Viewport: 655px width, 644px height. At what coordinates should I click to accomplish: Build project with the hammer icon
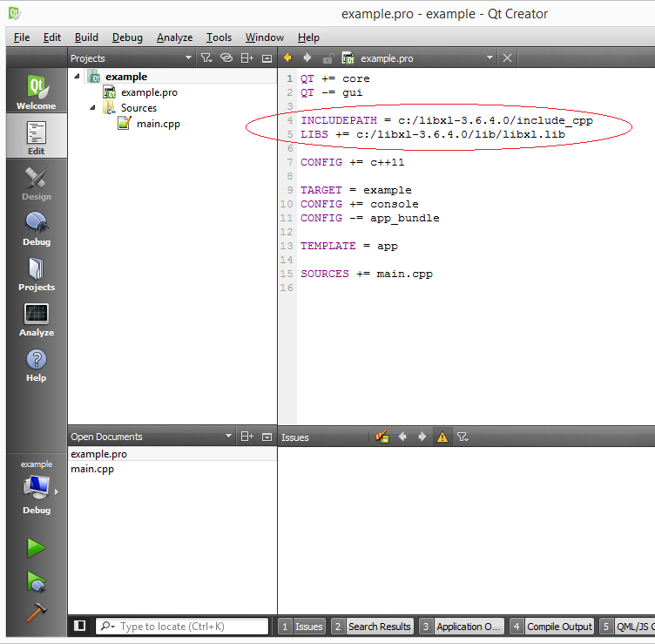click(37, 613)
